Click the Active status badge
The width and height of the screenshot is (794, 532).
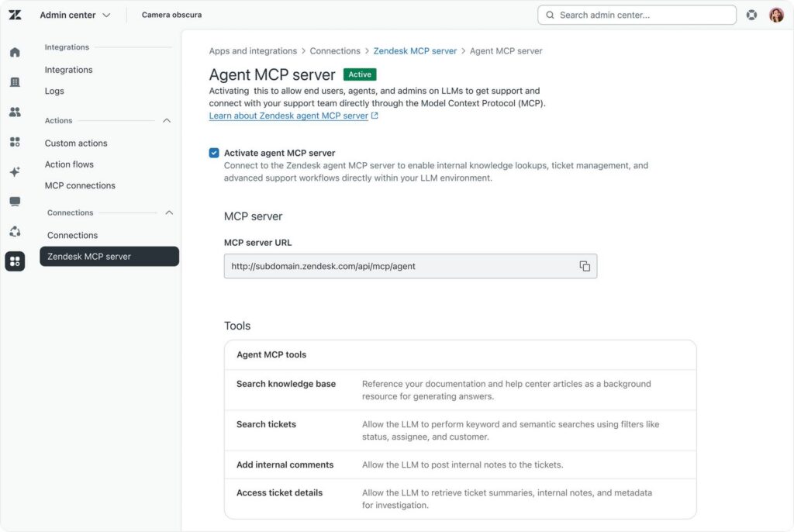pos(360,74)
